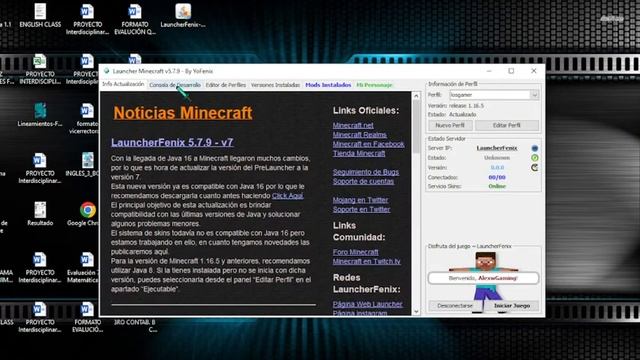Click the news panel scroll up arrow
This screenshot has height=360, width=640.
click(416, 96)
